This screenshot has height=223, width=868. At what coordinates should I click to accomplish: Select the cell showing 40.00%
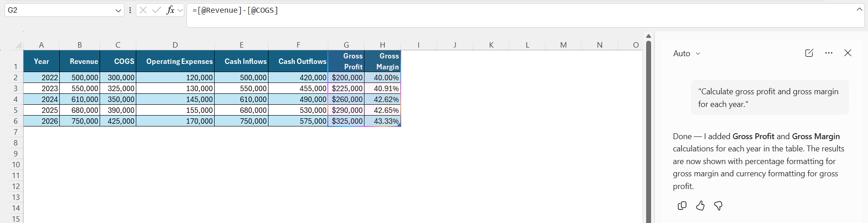click(x=383, y=78)
